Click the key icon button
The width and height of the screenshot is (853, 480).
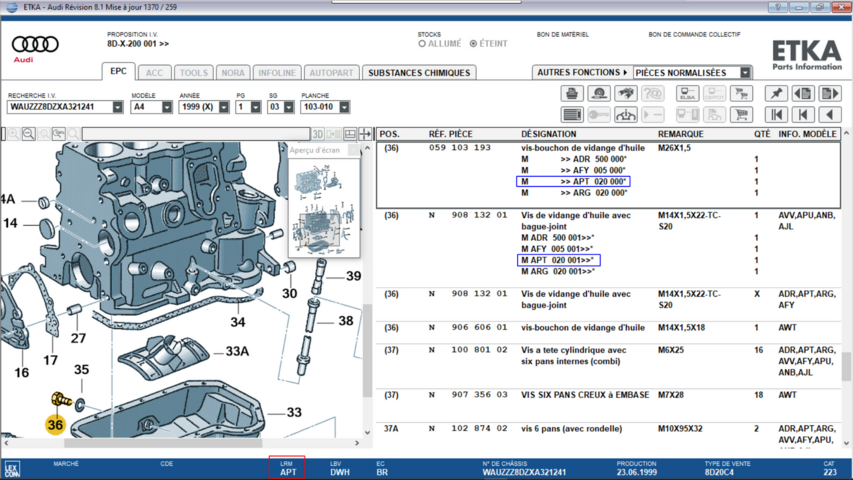(599, 115)
